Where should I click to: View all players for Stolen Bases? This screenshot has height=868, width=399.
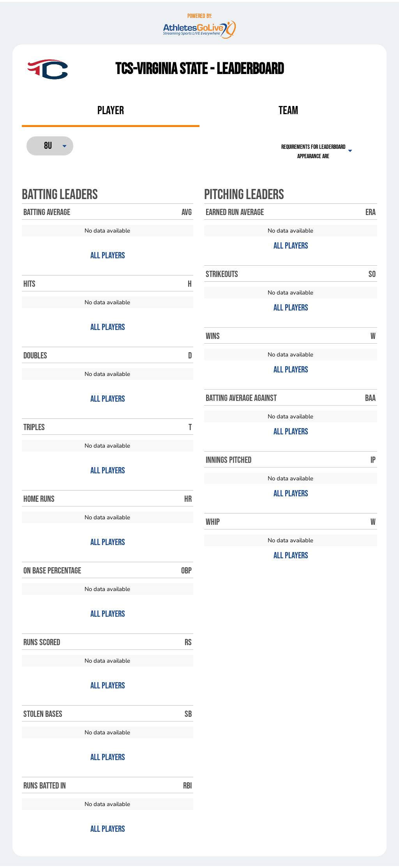pos(108,757)
